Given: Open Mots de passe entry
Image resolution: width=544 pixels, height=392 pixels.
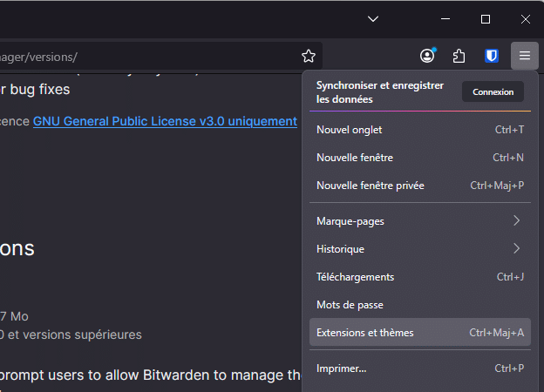Looking at the screenshot, I should (x=420, y=305).
